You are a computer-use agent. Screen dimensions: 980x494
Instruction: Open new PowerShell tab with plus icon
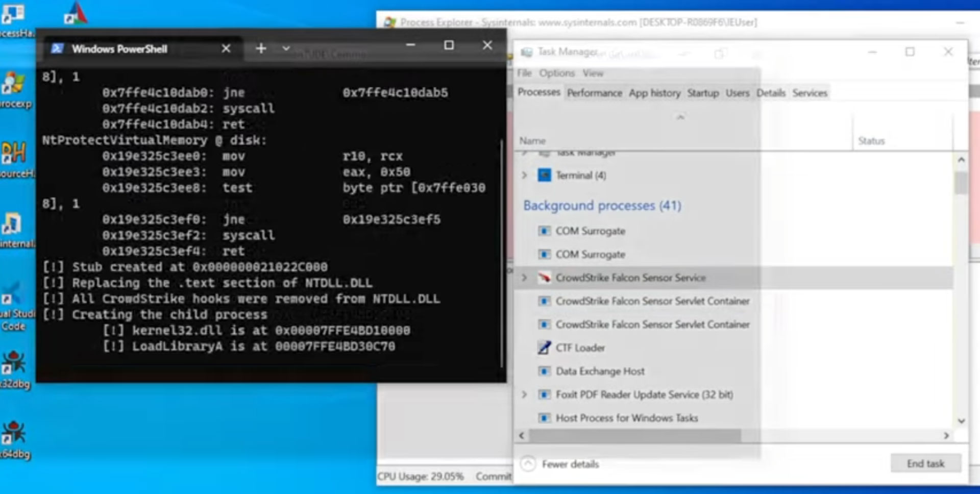coord(261,48)
